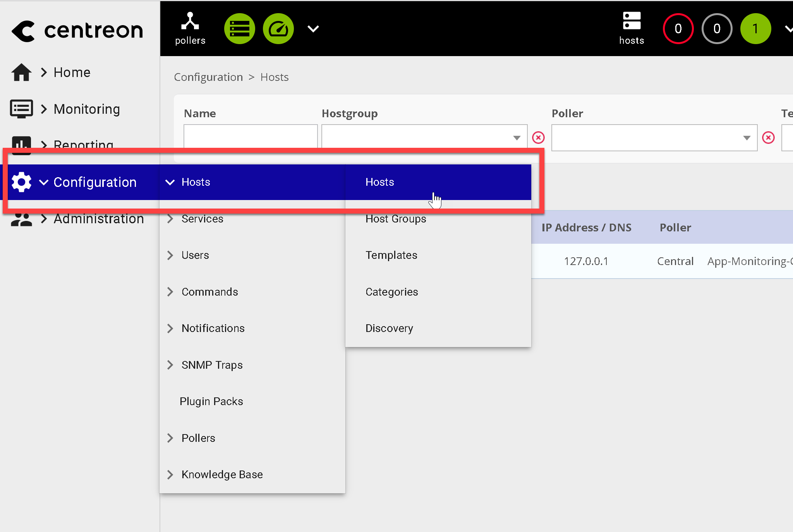Clear the Hostgroup filter with the red X
The image size is (793, 532).
coord(538,137)
